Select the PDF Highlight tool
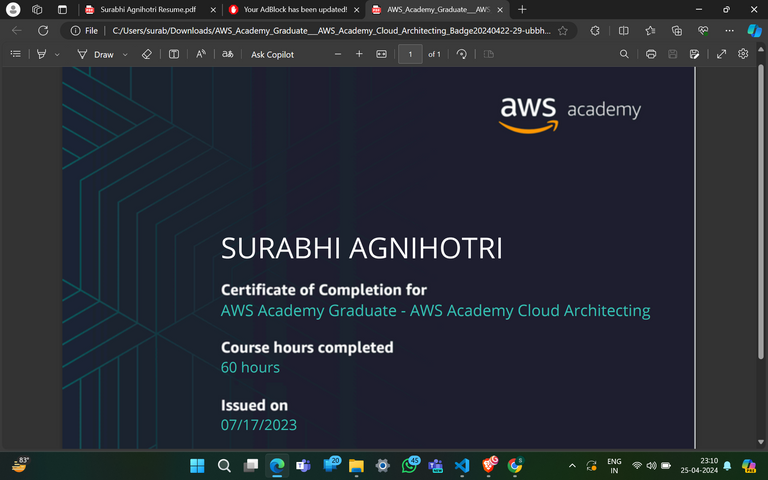Viewport: 768px width, 480px height. click(42, 54)
